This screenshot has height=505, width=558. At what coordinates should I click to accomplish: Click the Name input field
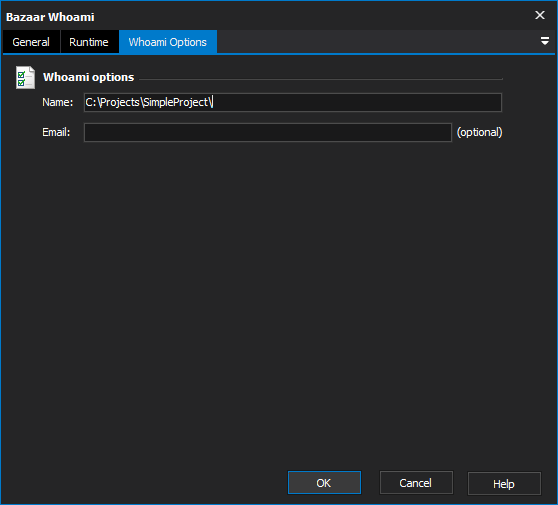[293, 102]
